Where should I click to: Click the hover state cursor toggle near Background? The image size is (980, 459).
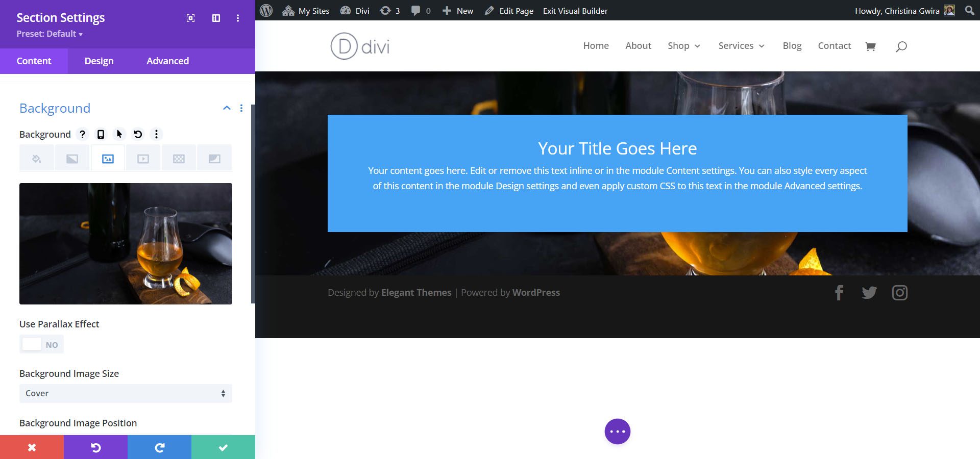[x=119, y=134]
